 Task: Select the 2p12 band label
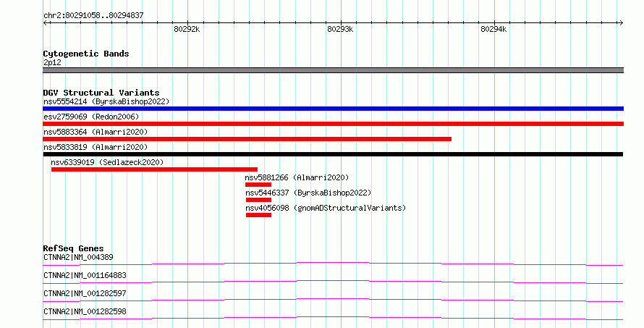[x=52, y=62]
